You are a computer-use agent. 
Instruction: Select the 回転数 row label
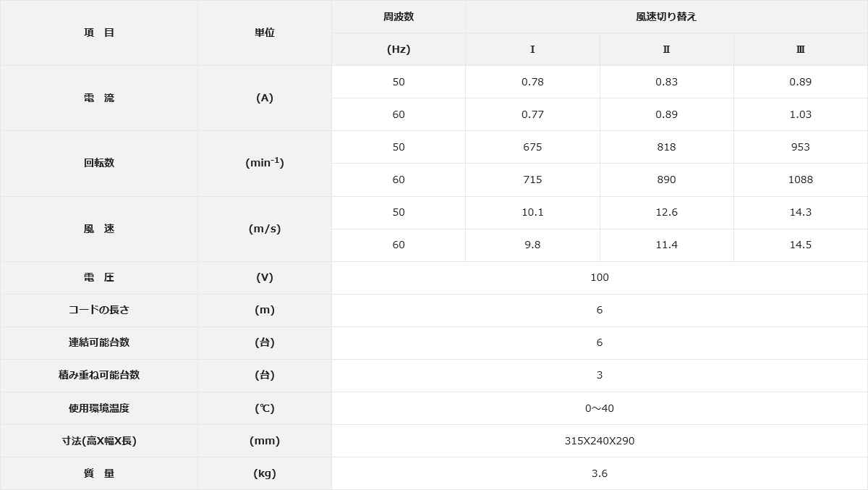pos(99,163)
